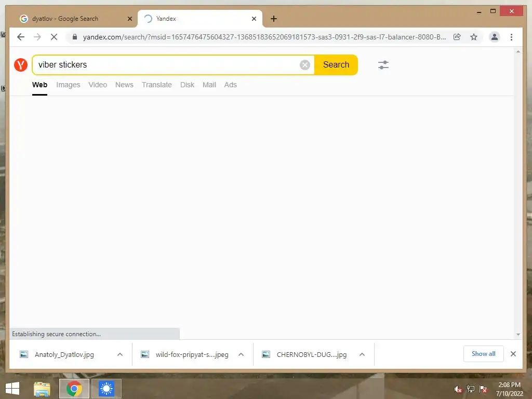Select the Yandex browser tab
Image resolution: width=532 pixels, height=399 pixels.
(x=200, y=19)
